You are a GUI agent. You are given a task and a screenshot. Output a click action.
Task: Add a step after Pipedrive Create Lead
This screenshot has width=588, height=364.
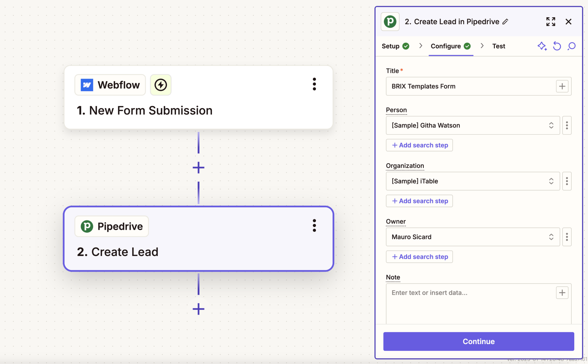tap(198, 309)
